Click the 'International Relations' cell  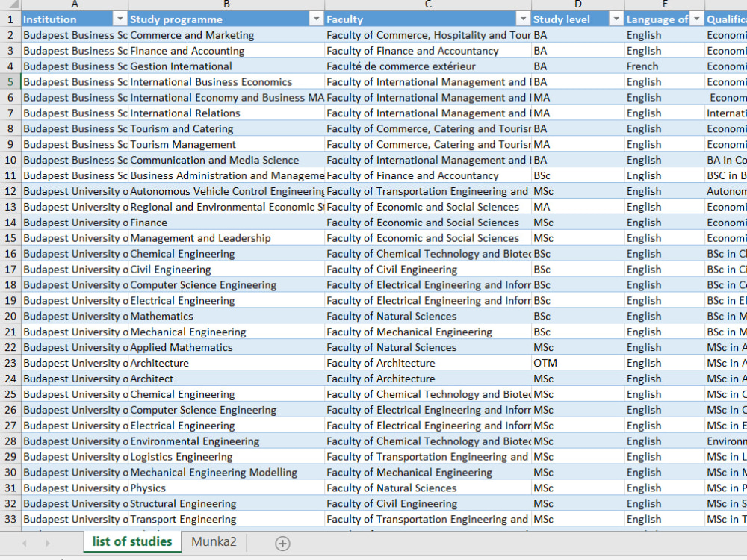[x=226, y=113]
